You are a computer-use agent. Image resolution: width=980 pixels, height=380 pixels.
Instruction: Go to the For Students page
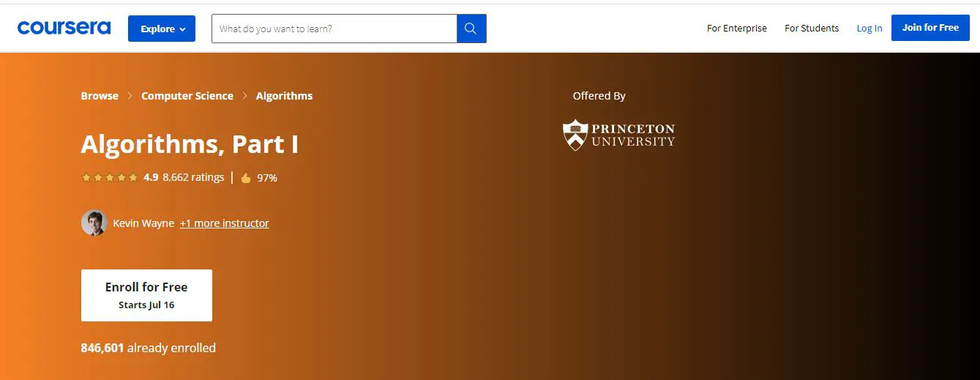(812, 29)
